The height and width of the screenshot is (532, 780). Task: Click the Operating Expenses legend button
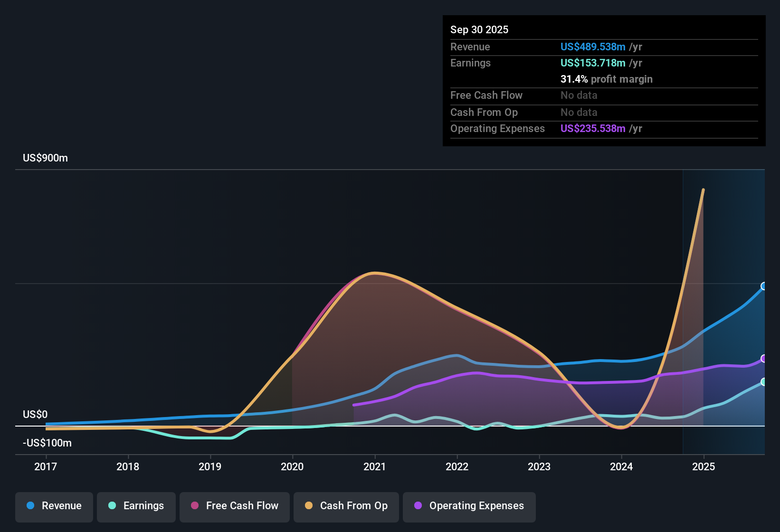469,506
